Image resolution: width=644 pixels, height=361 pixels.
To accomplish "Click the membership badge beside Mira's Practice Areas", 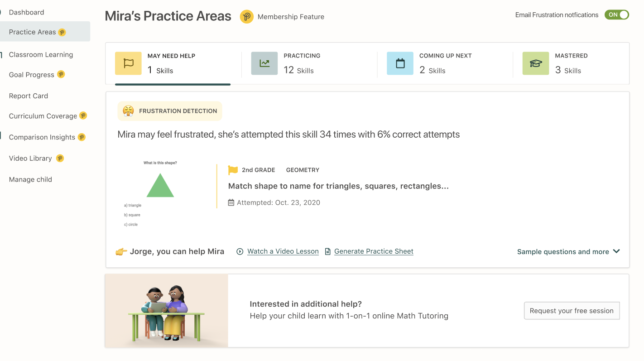I will 247,17.
